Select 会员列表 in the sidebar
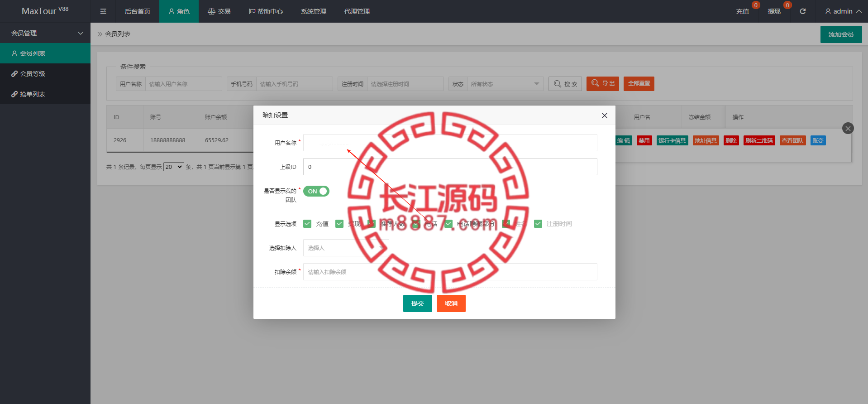 45,53
